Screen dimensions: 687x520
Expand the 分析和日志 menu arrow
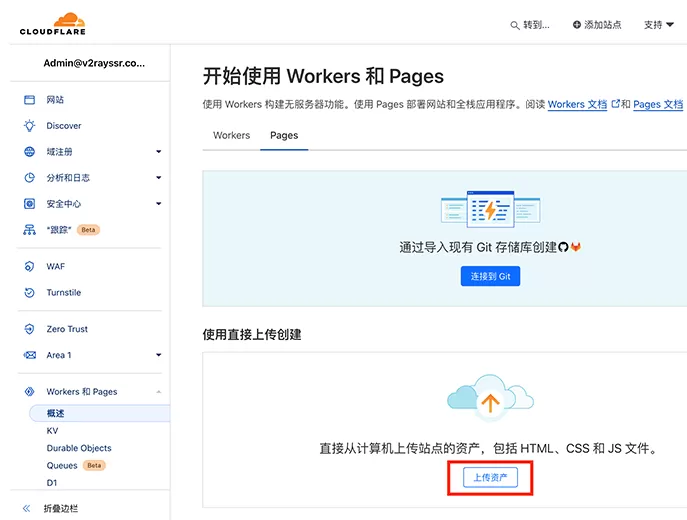click(159, 177)
